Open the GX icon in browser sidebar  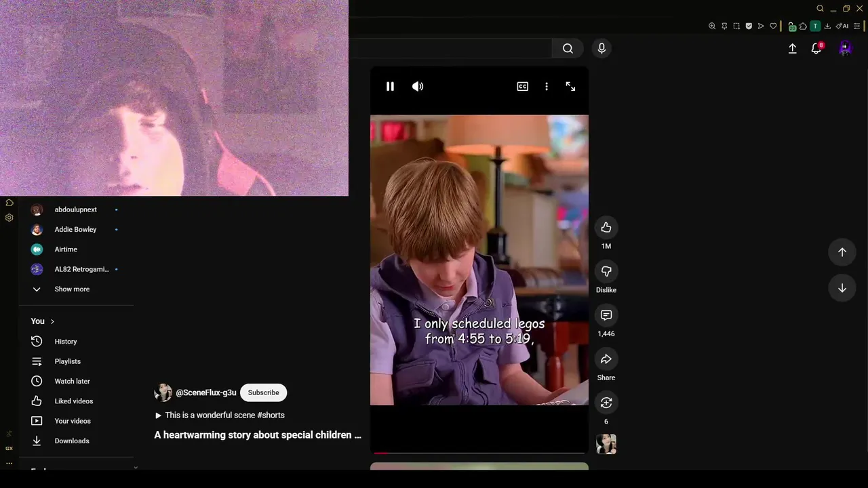(9, 448)
